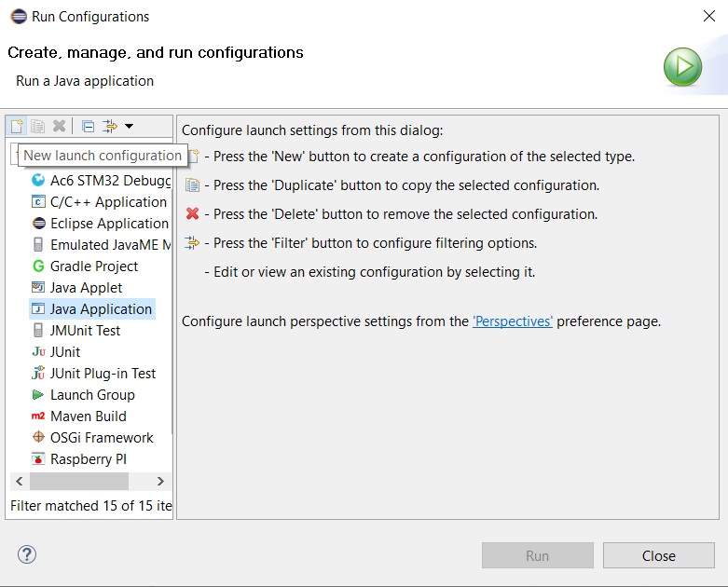728x587 pixels.
Task: Select Maven Build configuration type
Action: pos(78,416)
